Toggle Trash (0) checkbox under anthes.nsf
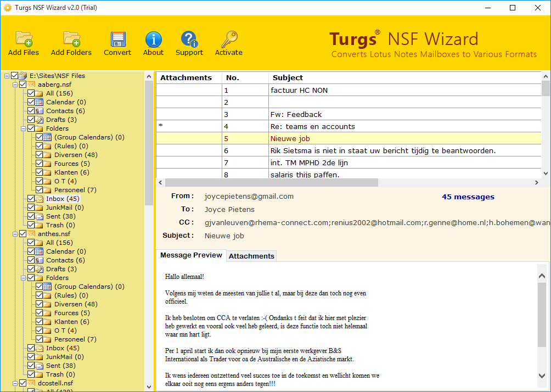Image resolution: width=551 pixels, height=392 pixels. [31, 374]
